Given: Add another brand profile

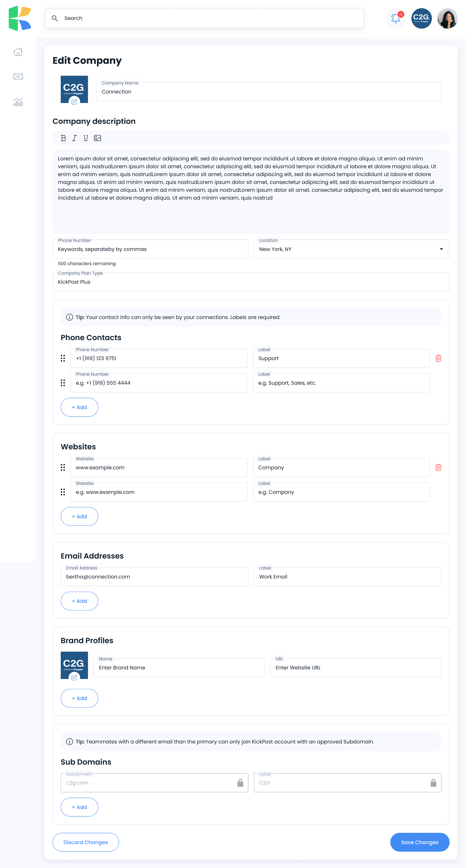Looking at the screenshot, I should click(79, 698).
